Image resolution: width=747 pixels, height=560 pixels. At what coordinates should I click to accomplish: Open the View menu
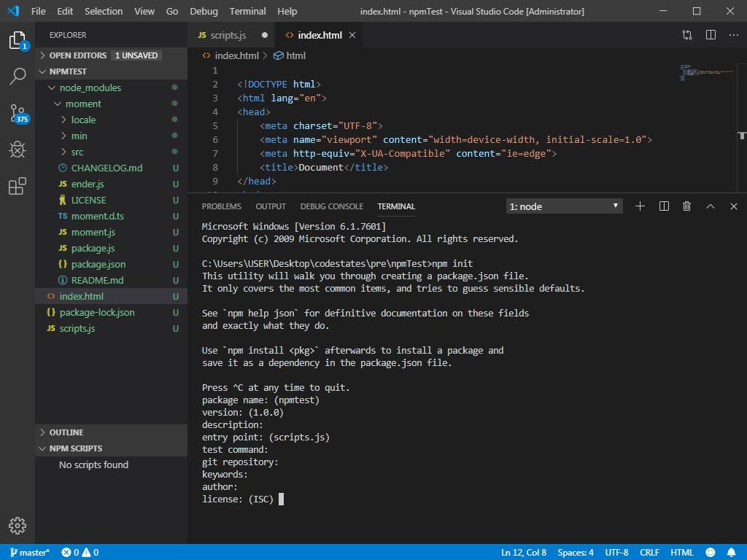(x=144, y=11)
